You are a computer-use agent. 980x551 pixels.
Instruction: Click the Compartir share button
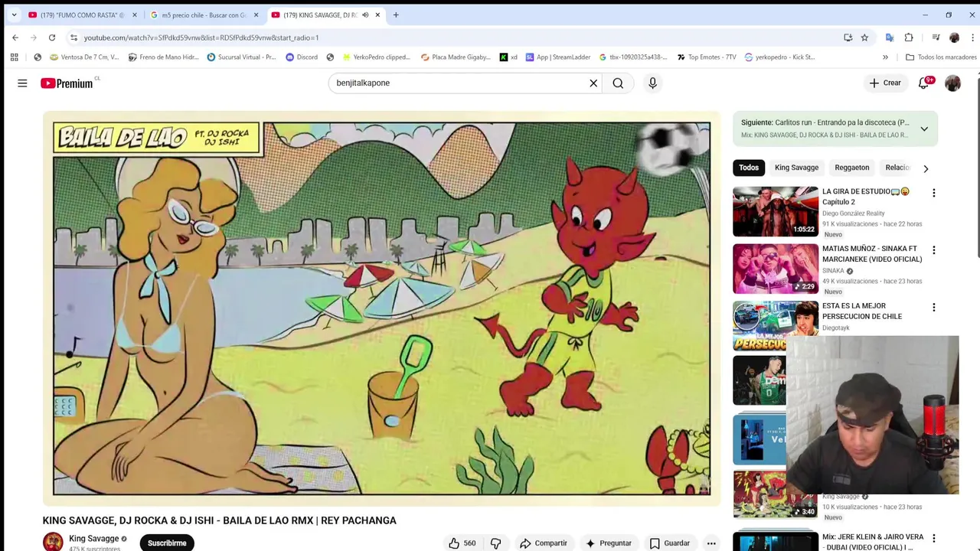pyautogui.click(x=544, y=543)
